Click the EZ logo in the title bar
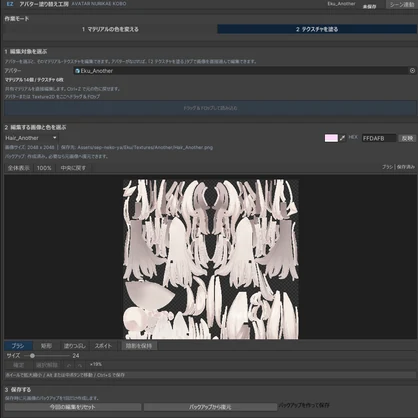 point(10,4)
